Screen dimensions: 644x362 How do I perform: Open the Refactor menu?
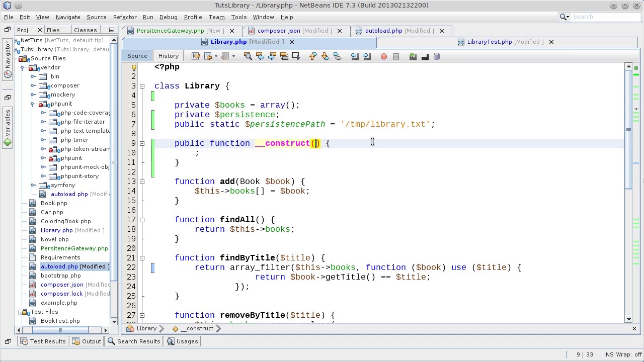124,17
